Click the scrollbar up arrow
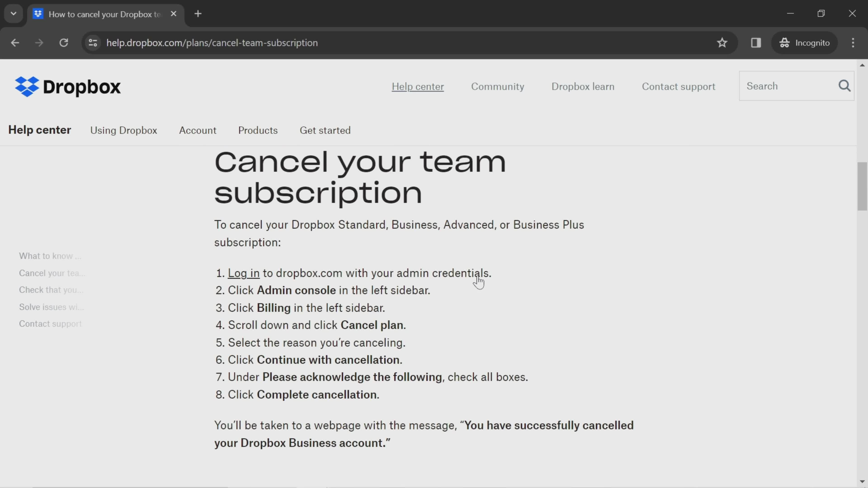This screenshot has width=868, height=488. point(862,65)
